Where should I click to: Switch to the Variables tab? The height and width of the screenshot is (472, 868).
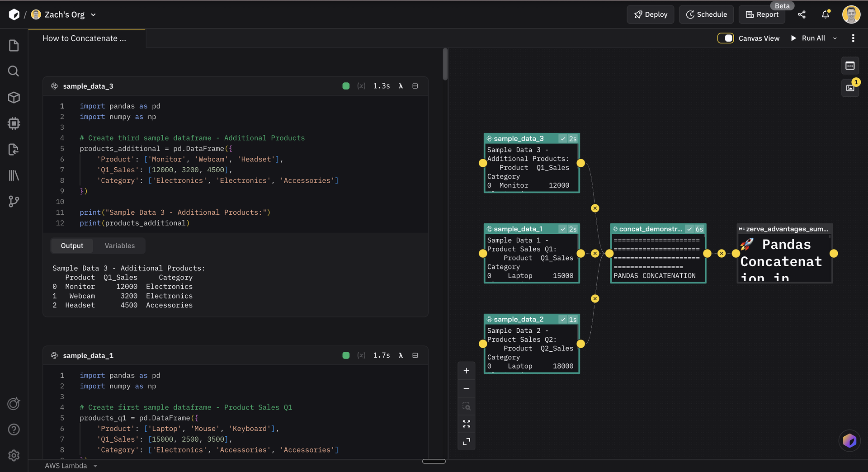pos(120,245)
